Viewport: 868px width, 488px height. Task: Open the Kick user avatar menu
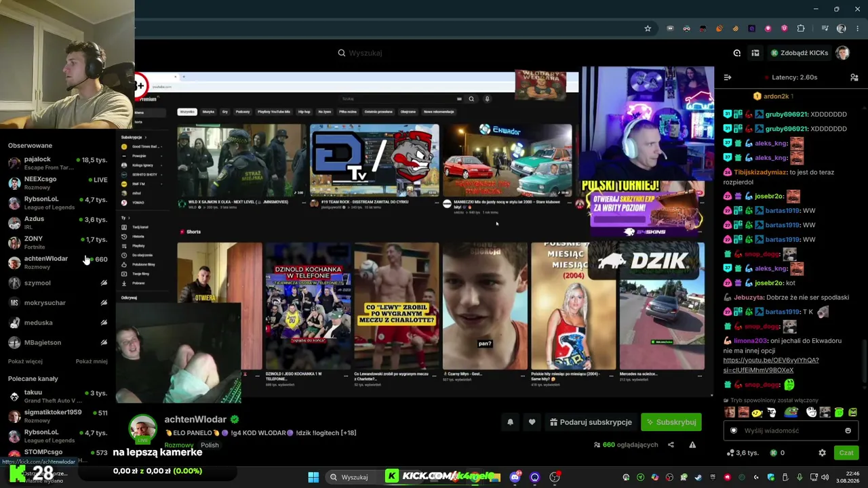[842, 53]
